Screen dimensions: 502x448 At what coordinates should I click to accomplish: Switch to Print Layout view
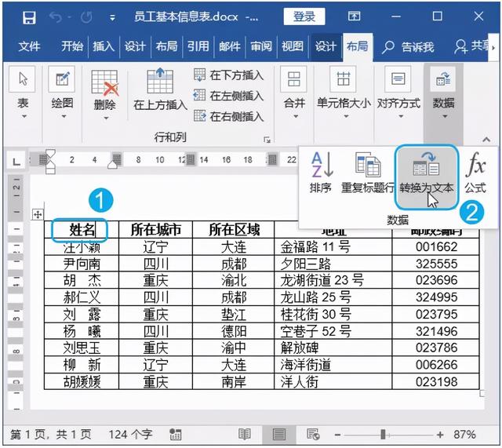(x=279, y=435)
